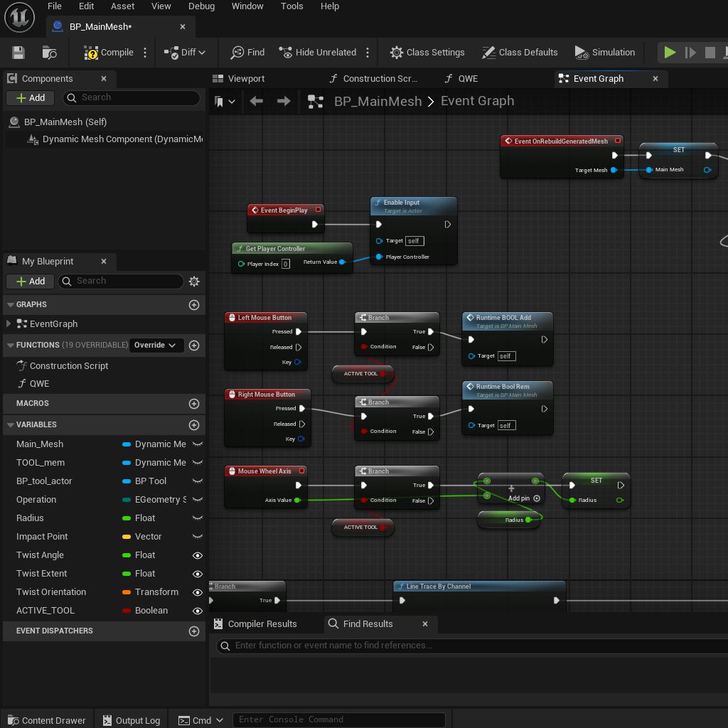Toggle visibility eye for Twist Angle
The width and height of the screenshot is (728, 728).
pyautogui.click(x=198, y=555)
